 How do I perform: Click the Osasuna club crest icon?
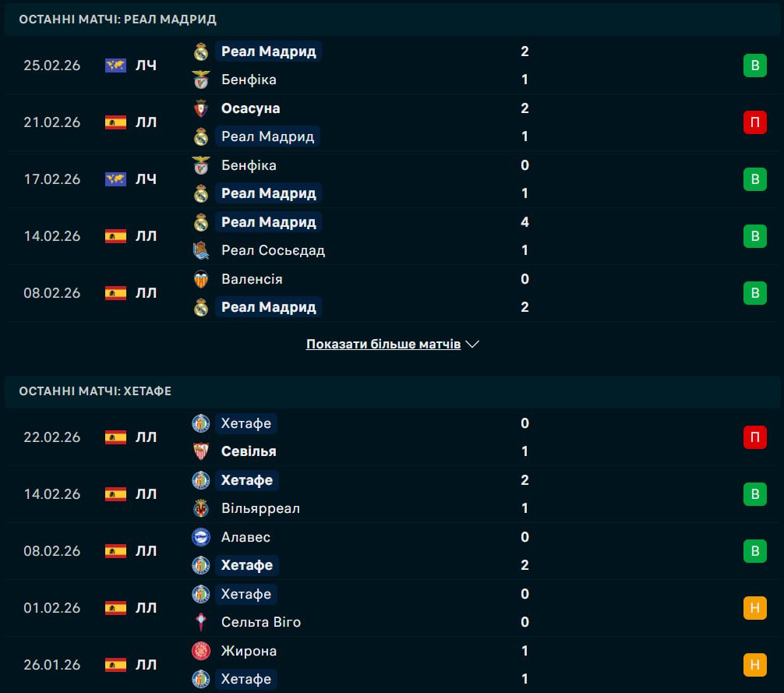tap(201, 108)
